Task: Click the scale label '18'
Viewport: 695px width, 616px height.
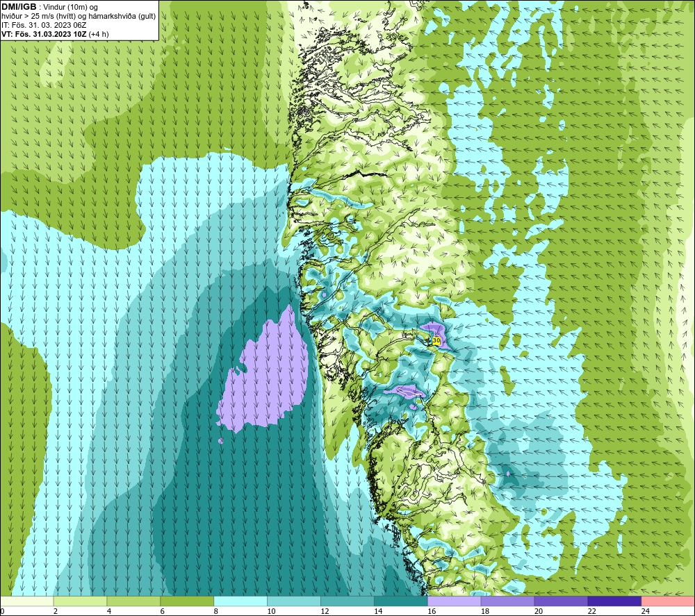Action: (485, 611)
